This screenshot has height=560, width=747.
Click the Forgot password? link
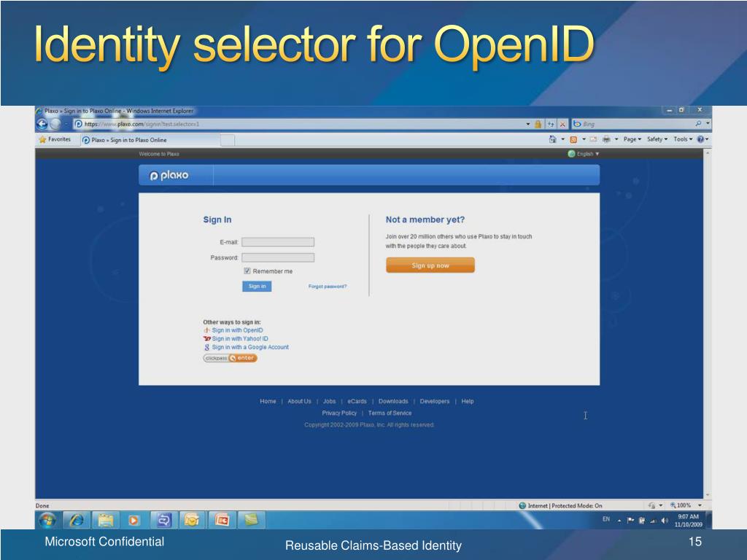[328, 287]
